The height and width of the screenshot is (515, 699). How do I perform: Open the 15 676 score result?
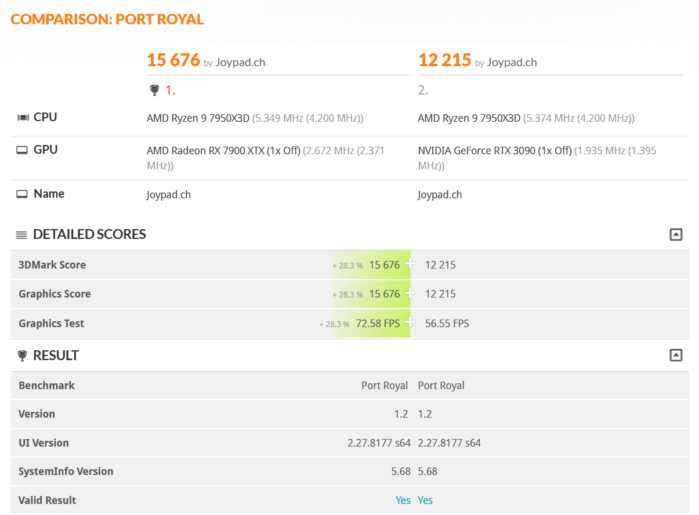pos(173,60)
